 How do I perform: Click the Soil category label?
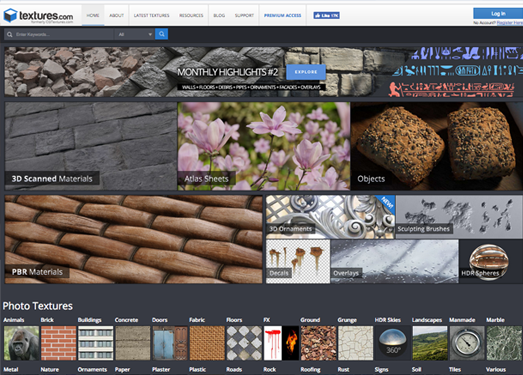pos(416,369)
